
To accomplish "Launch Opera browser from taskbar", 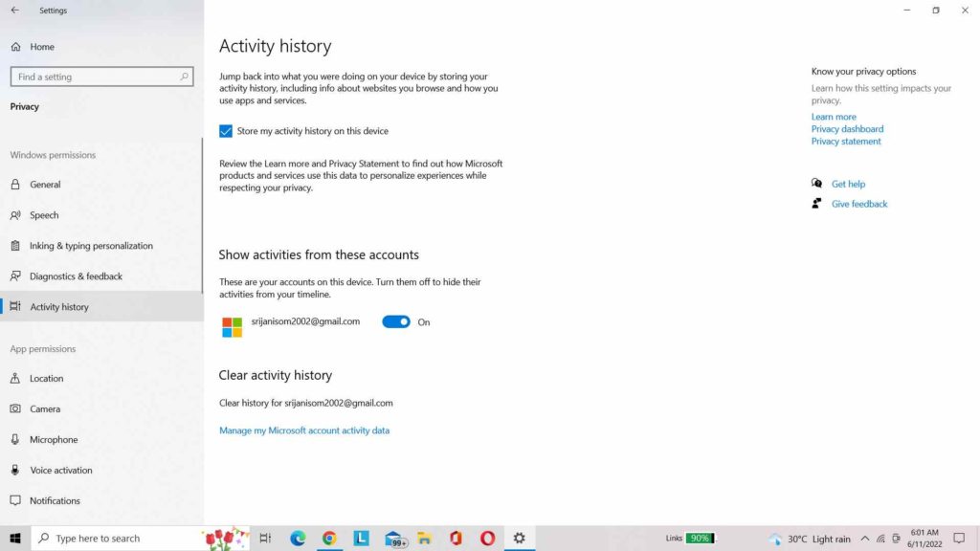I will [487, 539].
